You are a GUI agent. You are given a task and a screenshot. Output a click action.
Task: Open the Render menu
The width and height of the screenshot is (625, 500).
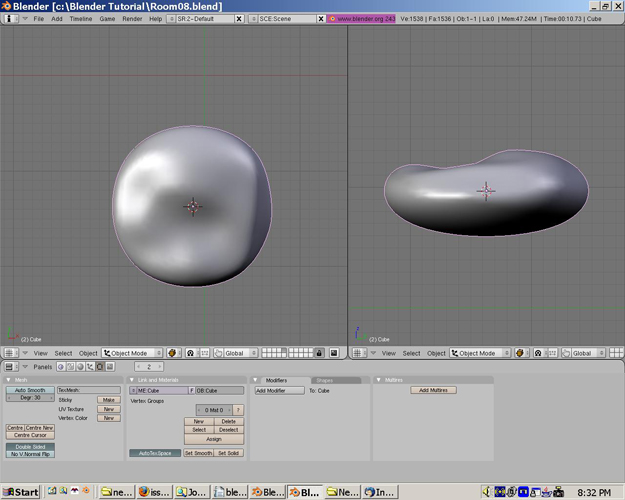[132, 19]
